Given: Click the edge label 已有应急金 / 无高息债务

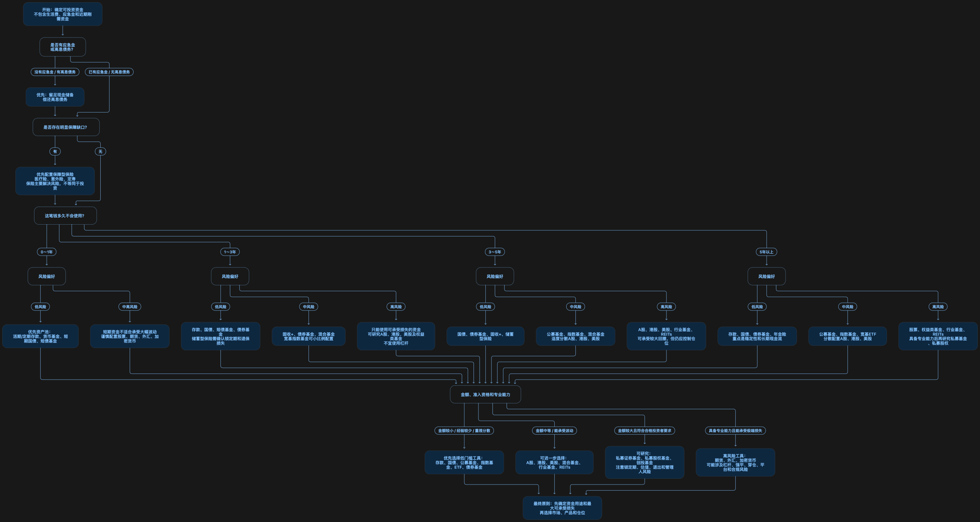Looking at the screenshot, I should (109, 72).
